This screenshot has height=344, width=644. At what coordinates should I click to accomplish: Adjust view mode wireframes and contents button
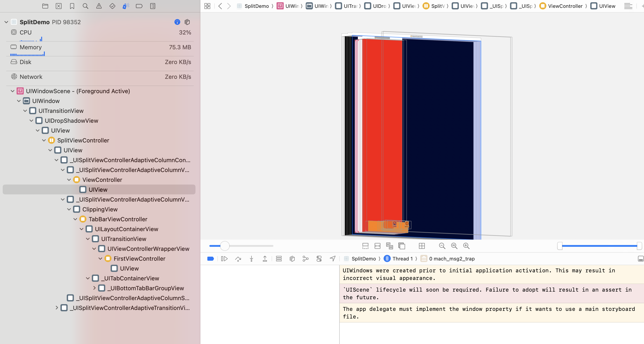(x=389, y=246)
